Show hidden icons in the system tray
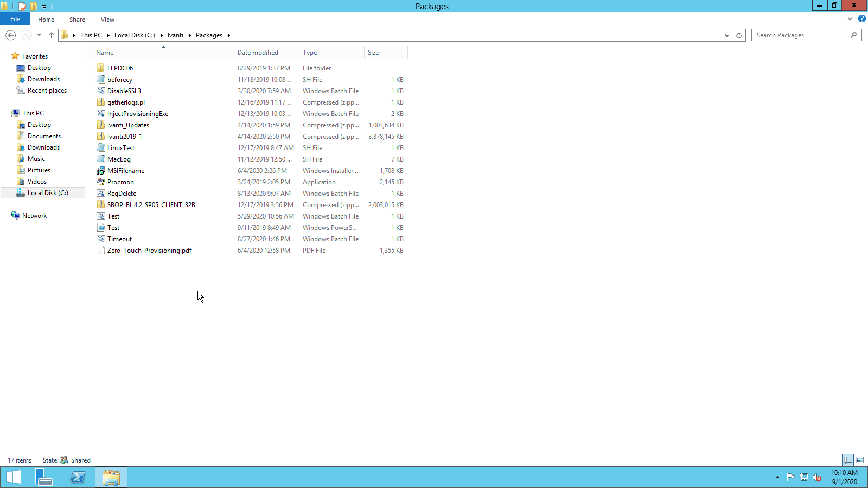868x488 pixels. 777,477
